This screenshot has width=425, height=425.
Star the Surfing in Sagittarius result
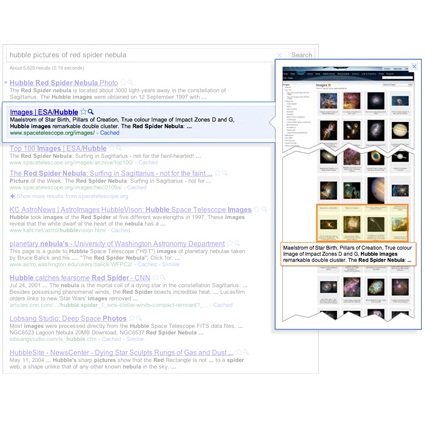tap(218, 173)
